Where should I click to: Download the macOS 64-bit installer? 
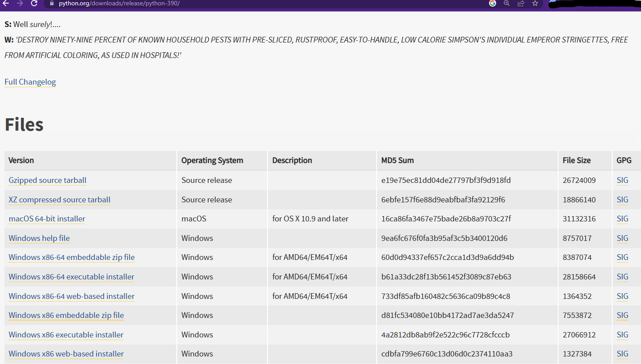pos(47,219)
